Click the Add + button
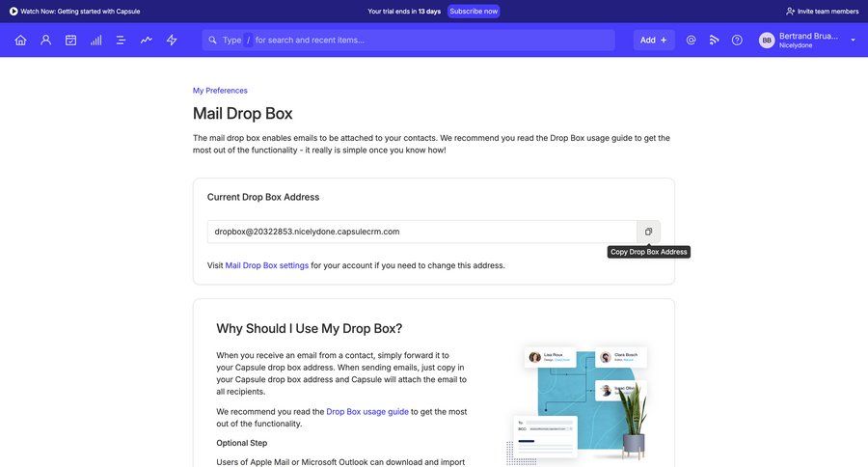 click(654, 40)
